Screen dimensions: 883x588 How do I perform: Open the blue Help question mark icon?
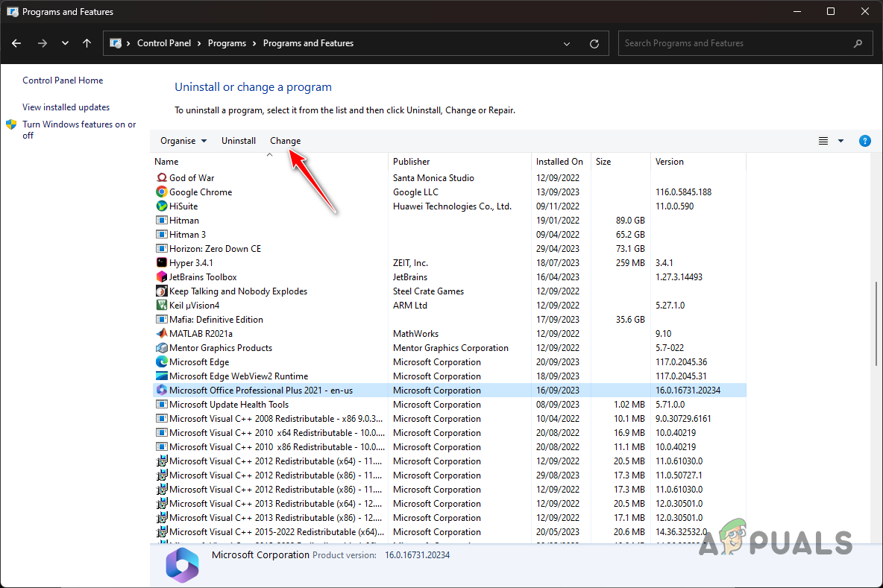click(864, 140)
